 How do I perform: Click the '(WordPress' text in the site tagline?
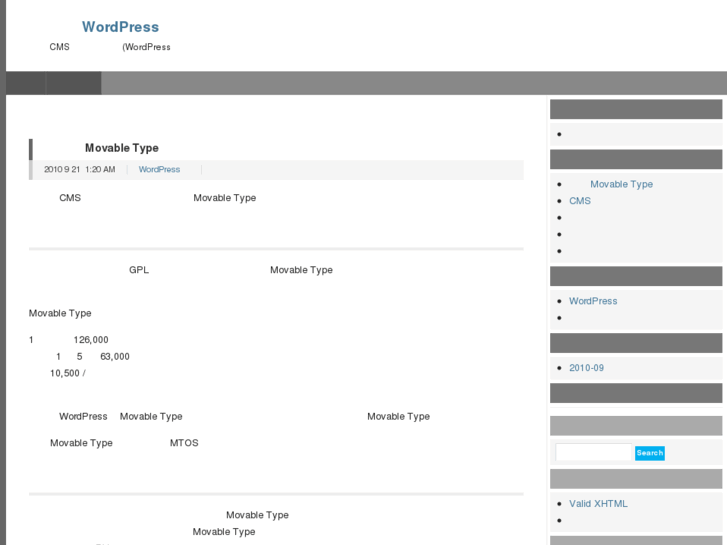tap(146, 47)
